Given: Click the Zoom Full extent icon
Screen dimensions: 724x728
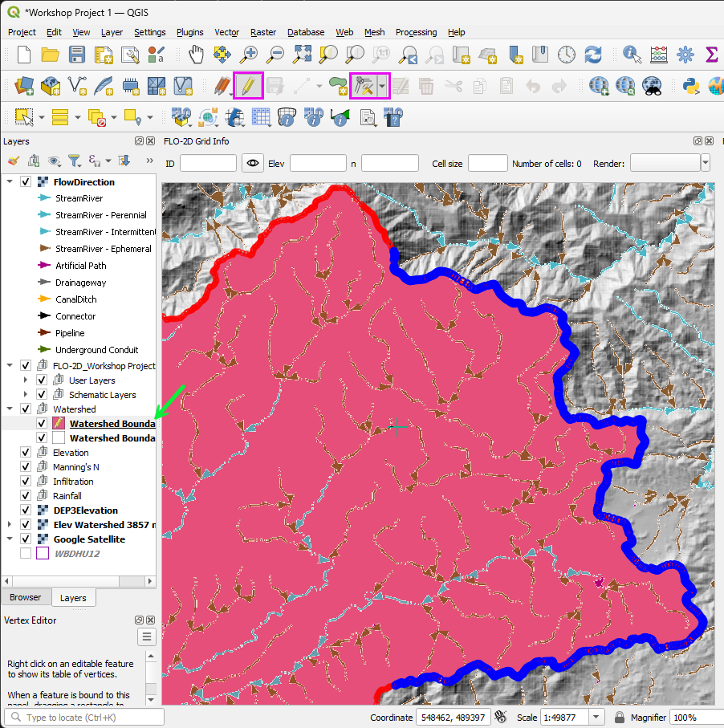Looking at the screenshot, I should [x=302, y=55].
